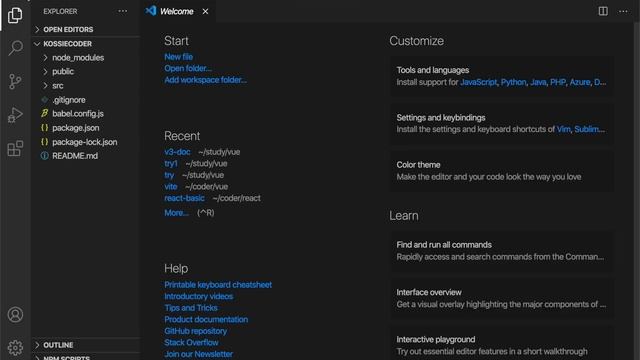Install JavaScript language support link
This screenshot has width=640, height=360.
coord(478,82)
